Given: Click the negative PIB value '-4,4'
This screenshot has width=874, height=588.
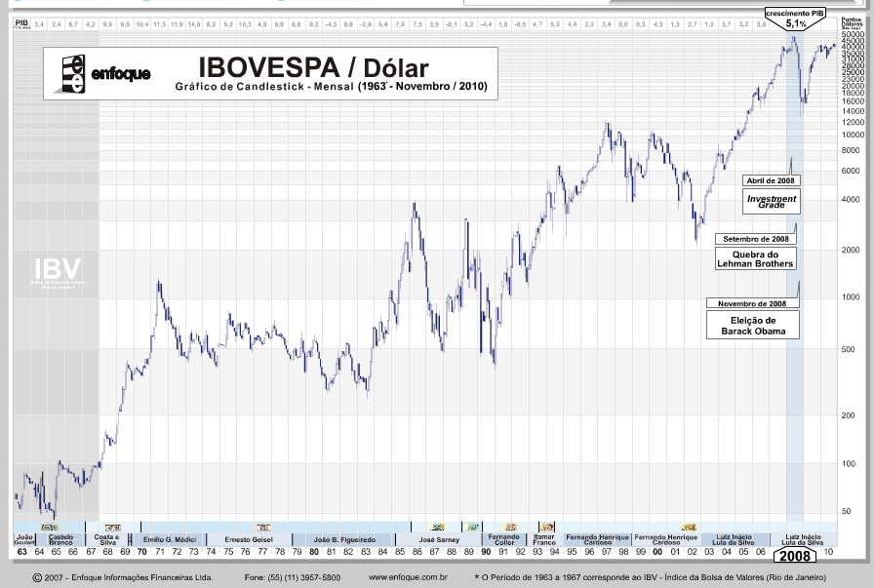Looking at the screenshot, I should tap(486, 24).
